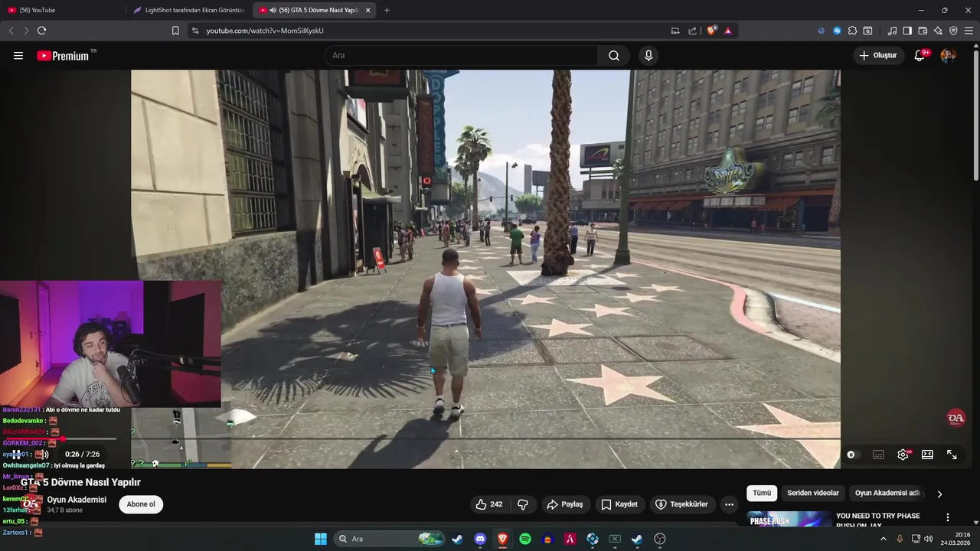This screenshot has width=980, height=551.
Task: Show hidden system tray icons
Action: (883, 539)
